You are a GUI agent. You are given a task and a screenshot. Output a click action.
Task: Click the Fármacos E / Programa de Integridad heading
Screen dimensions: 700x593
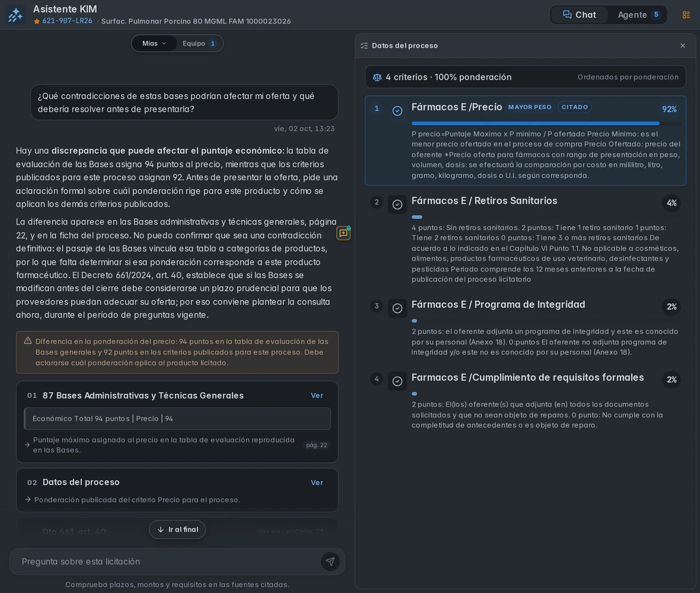point(498,305)
